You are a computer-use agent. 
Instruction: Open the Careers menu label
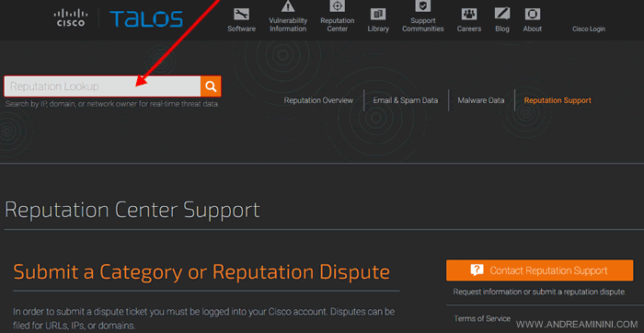[469, 29]
